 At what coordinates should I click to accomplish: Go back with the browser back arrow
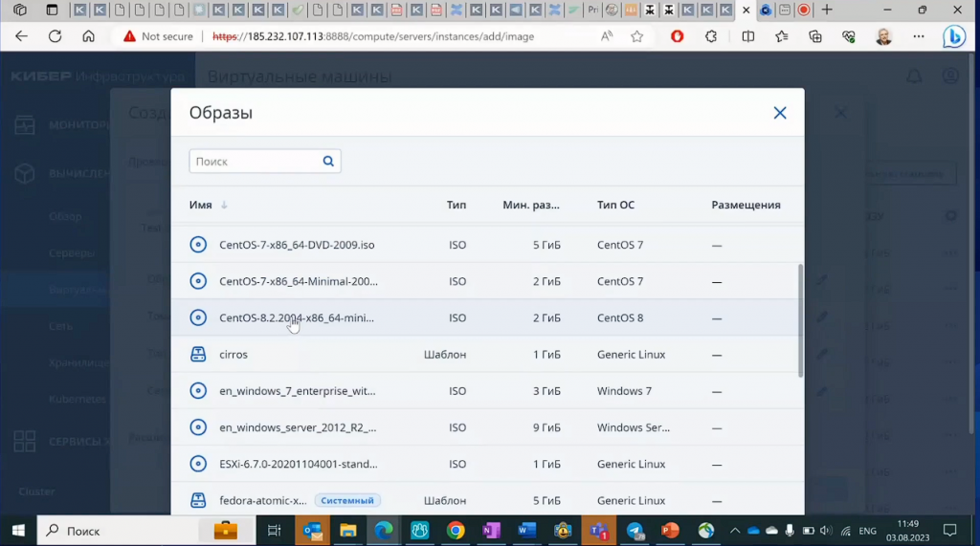pos(21,36)
